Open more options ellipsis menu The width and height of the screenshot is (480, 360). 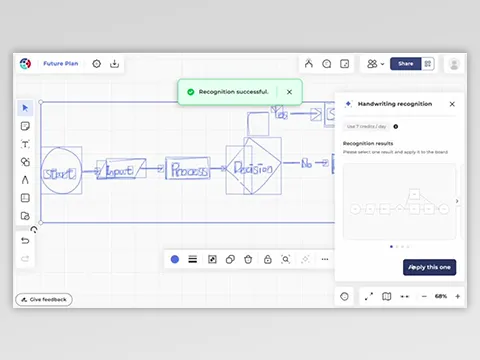pyautogui.click(x=325, y=259)
